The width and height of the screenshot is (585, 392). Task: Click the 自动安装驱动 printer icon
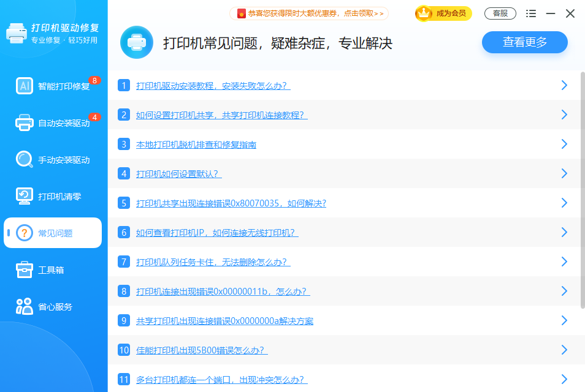(x=25, y=123)
